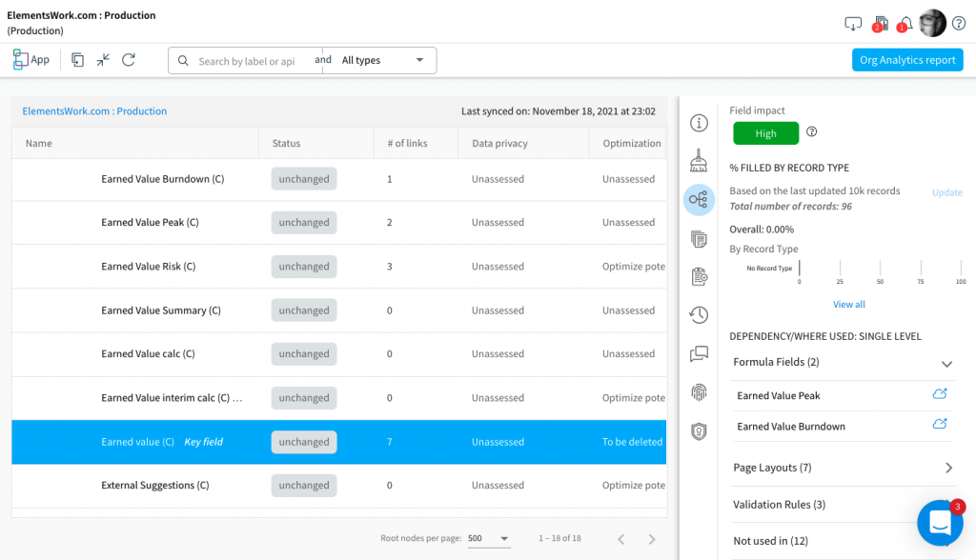Open the history clock icon in side panel
Viewport: 976px width, 560px height.
[x=699, y=315]
